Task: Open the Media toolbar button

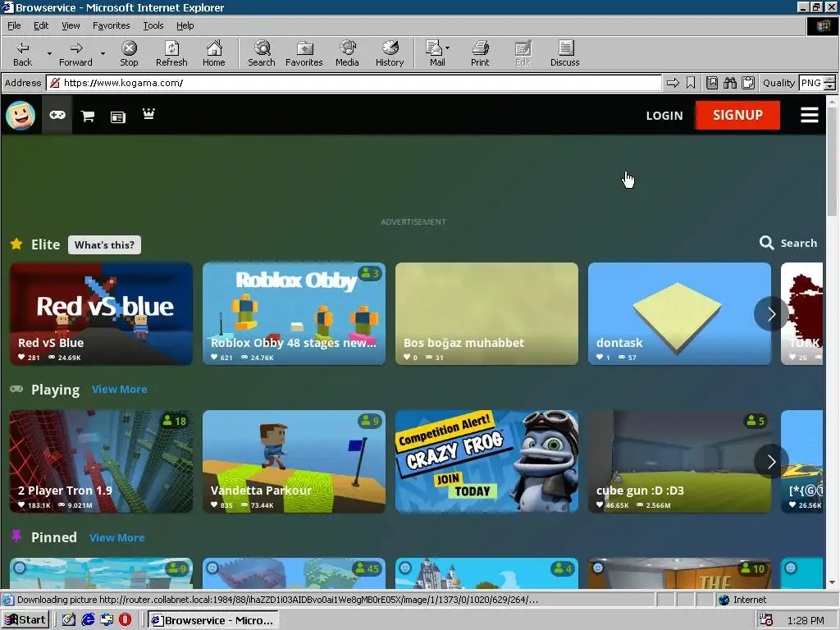Action: (x=347, y=53)
